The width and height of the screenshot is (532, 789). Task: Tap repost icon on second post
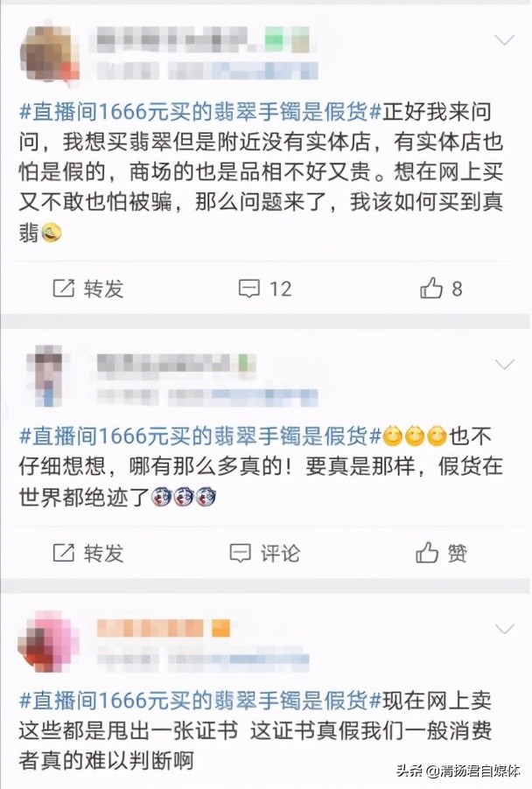click(x=63, y=553)
